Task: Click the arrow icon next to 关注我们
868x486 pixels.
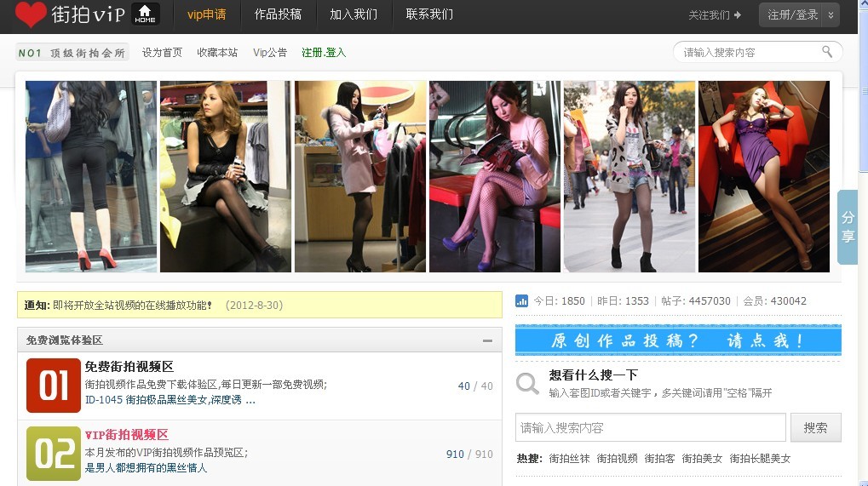Action: 738,15
